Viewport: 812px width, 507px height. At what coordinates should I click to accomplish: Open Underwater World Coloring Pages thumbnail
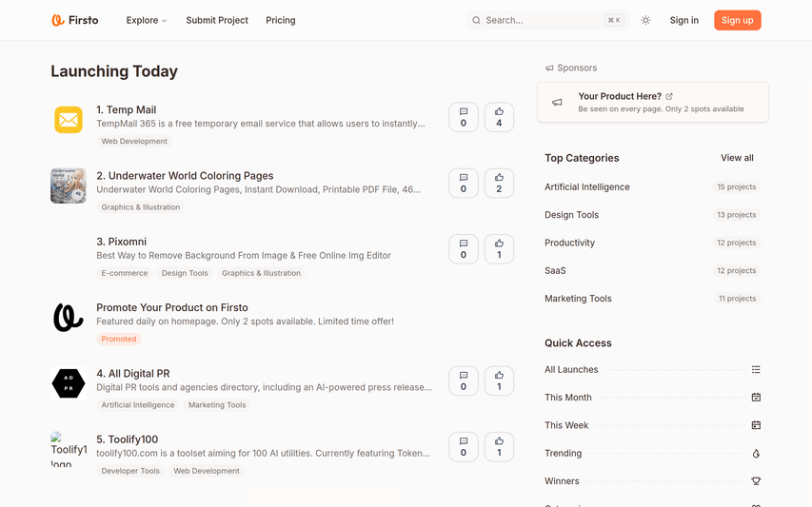(x=69, y=185)
